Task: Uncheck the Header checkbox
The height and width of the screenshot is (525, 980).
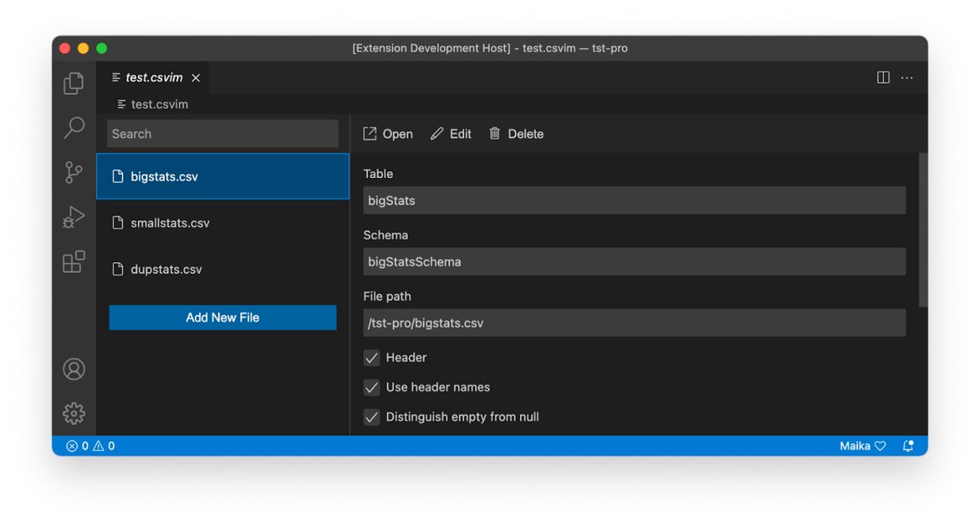Action: [x=372, y=358]
